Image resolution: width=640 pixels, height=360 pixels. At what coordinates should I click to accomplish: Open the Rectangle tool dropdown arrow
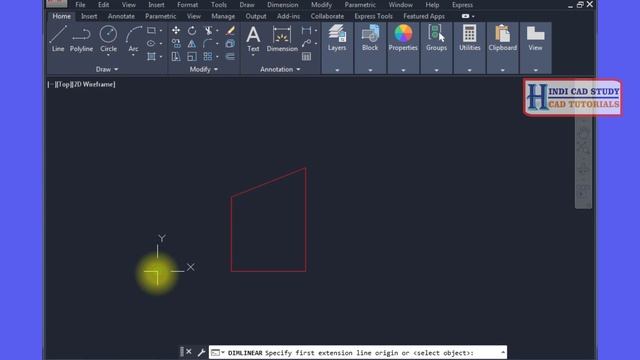coord(161,31)
